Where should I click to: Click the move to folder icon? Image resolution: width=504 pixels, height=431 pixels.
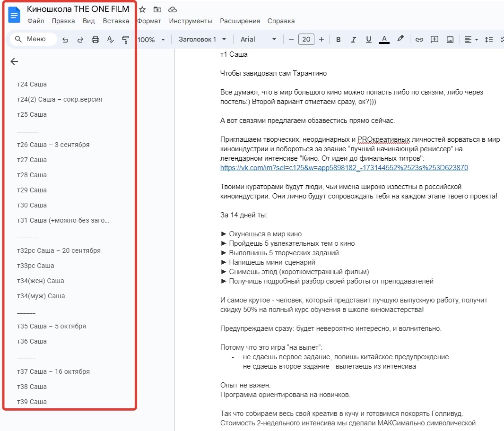[x=157, y=9]
